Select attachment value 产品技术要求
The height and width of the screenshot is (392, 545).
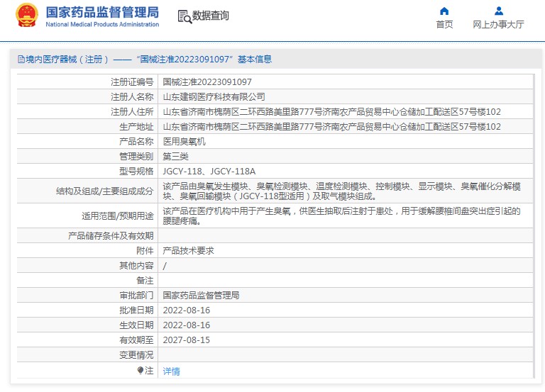(x=188, y=251)
